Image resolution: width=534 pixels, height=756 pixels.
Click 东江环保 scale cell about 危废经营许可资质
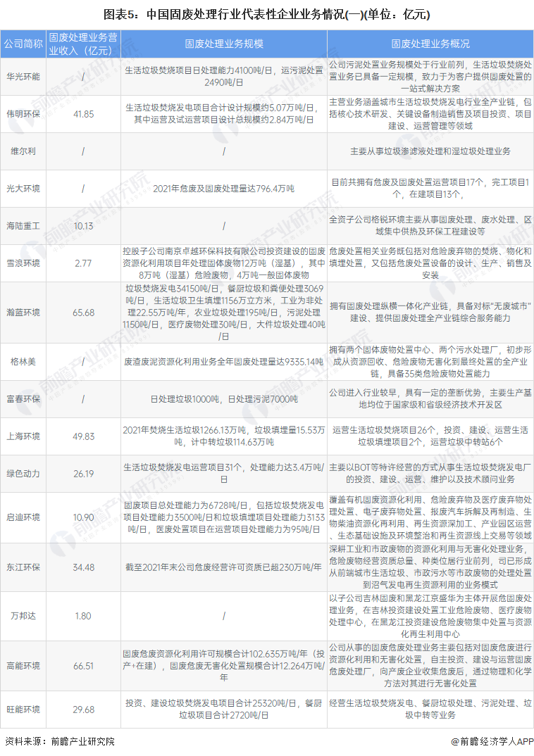click(x=224, y=567)
